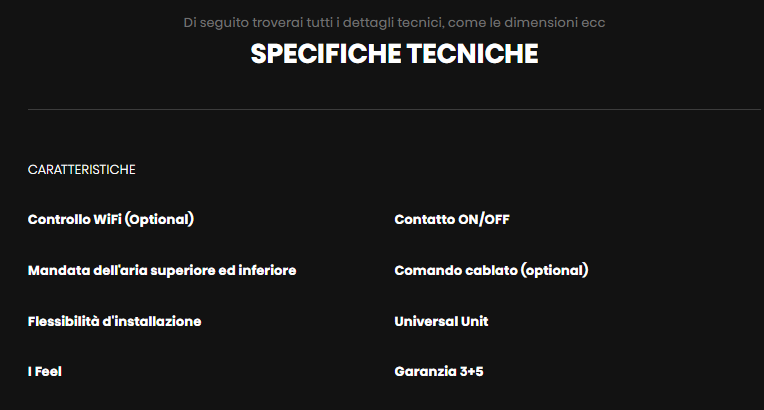Screen dimensions: 764x410
Task: Click the word 'WiFi' in Controllo WiFi
Action: (107, 219)
